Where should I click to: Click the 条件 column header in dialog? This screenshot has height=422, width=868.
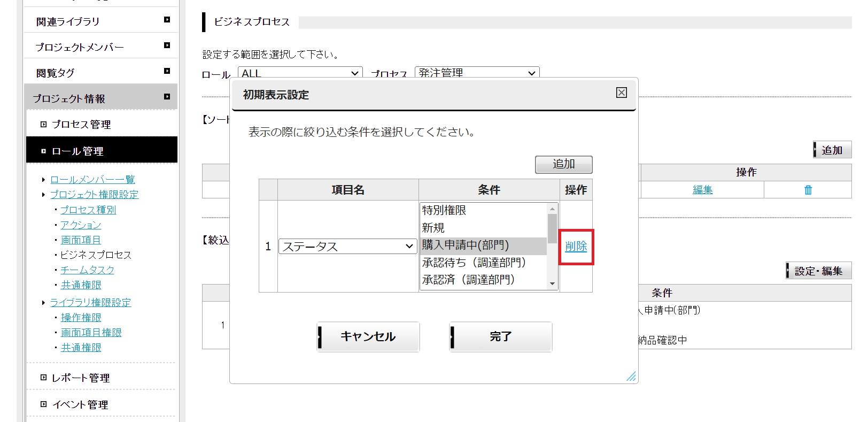(x=489, y=190)
